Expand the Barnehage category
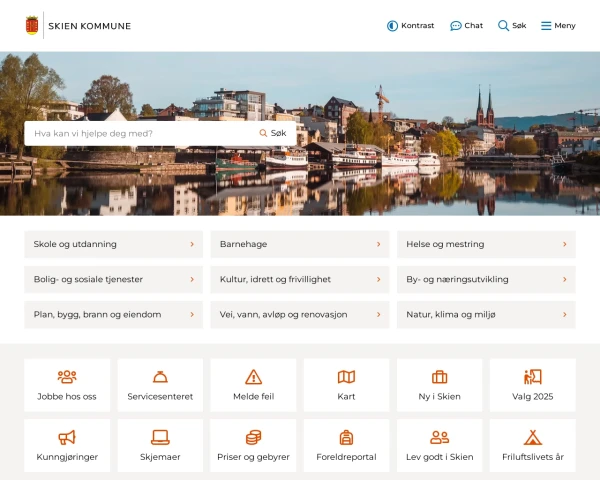Screen dimensions: 600x480 tap(299, 244)
